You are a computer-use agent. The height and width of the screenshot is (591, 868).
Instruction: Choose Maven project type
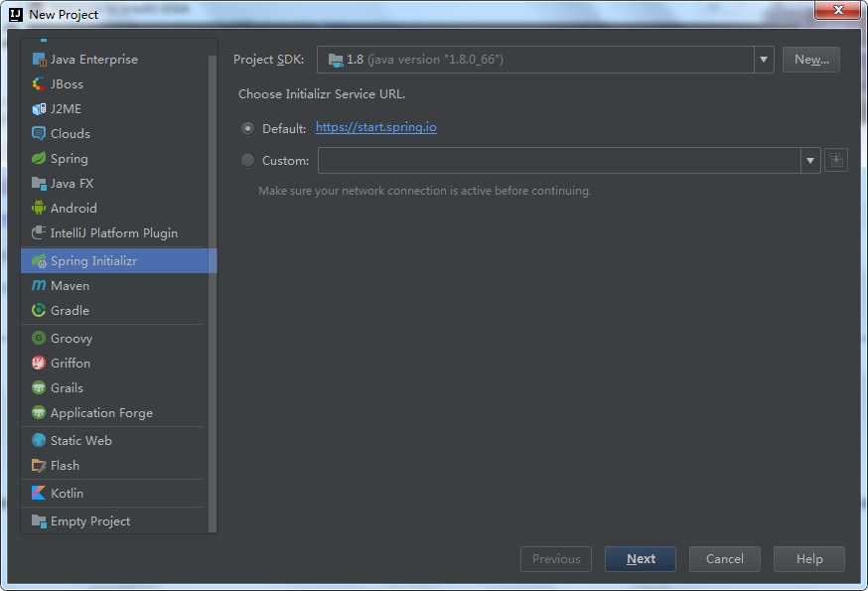click(x=114, y=286)
